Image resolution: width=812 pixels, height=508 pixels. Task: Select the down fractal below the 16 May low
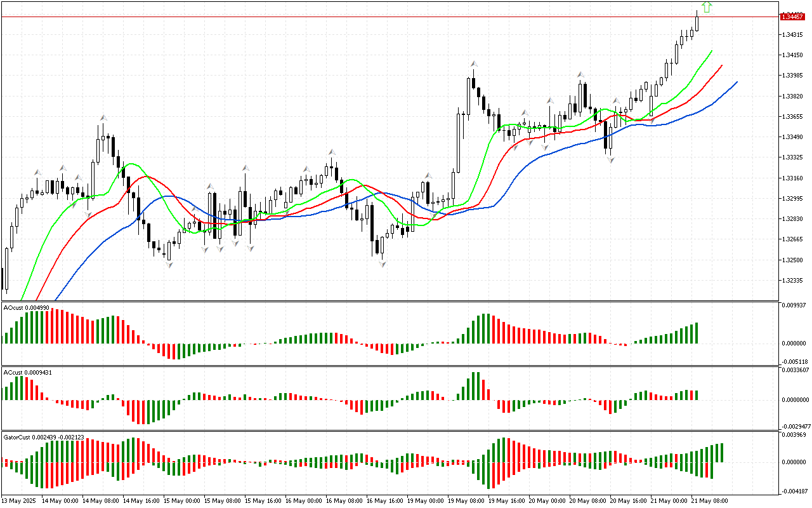click(383, 264)
